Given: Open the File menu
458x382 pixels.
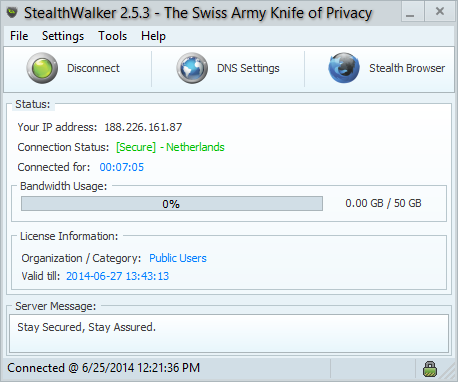Looking at the screenshot, I should (x=19, y=36).
